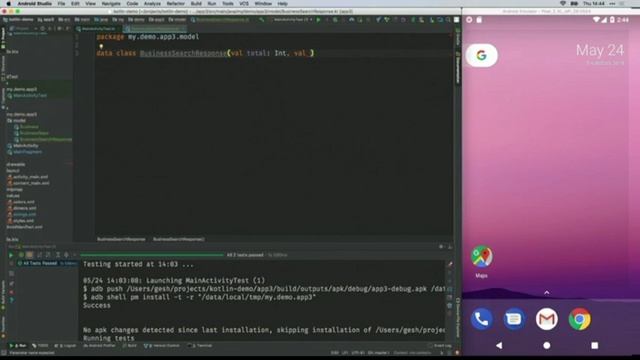Open Maps app on emulator home screen
The width and height of the screenshot is (640, 360).
[482, 261]
